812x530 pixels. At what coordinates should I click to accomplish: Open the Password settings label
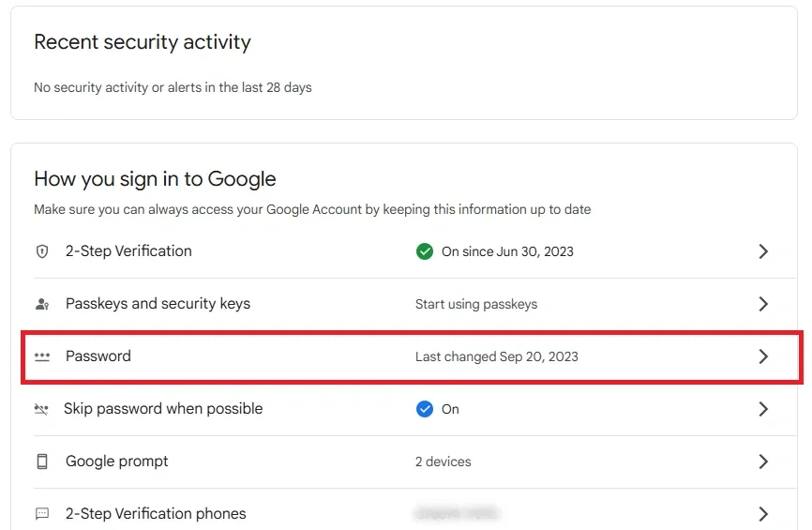[98, 356]
